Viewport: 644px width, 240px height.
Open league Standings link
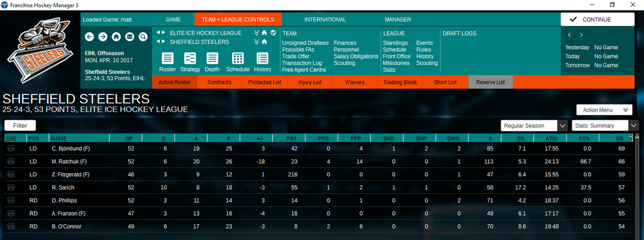(x=395, y=43)
